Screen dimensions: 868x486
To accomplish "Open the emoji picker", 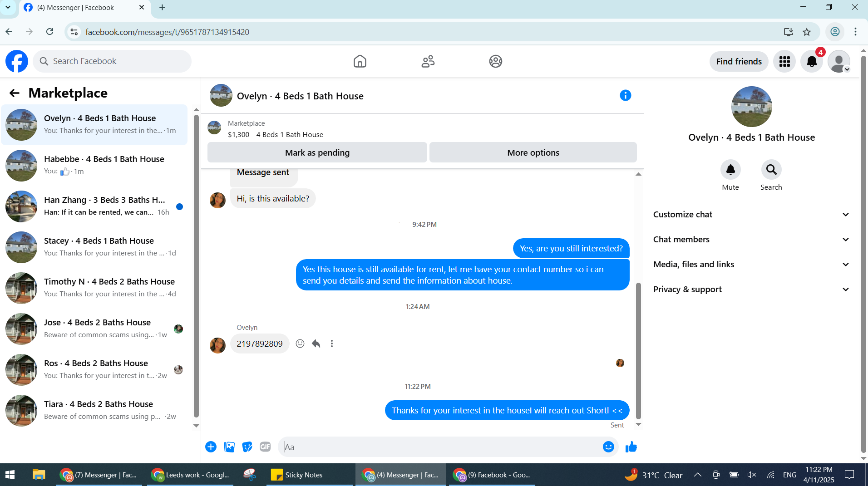I will click(x=608, y=447).
